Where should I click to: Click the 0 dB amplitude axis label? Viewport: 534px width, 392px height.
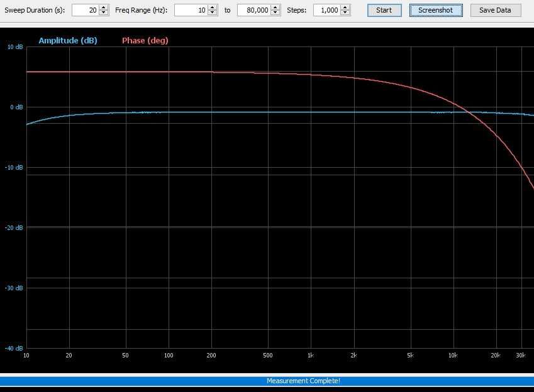[x=16, y=107]
